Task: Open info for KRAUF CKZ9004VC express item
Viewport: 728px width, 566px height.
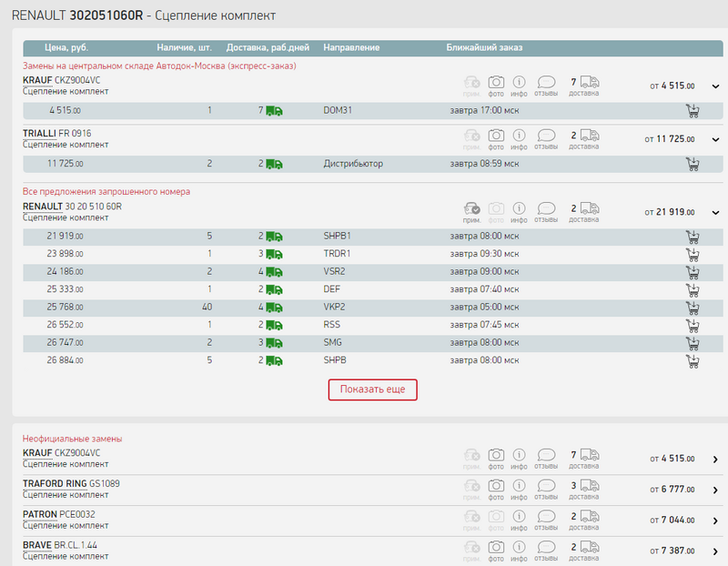Action: tap(519, 86)
